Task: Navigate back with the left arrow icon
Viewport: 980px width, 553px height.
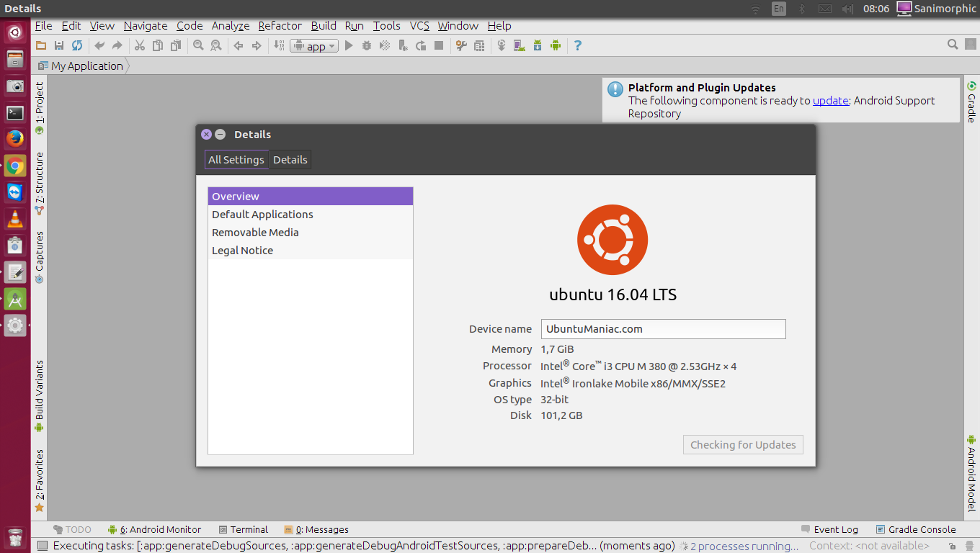Action: pyautogui.click(x=239, y=45)
